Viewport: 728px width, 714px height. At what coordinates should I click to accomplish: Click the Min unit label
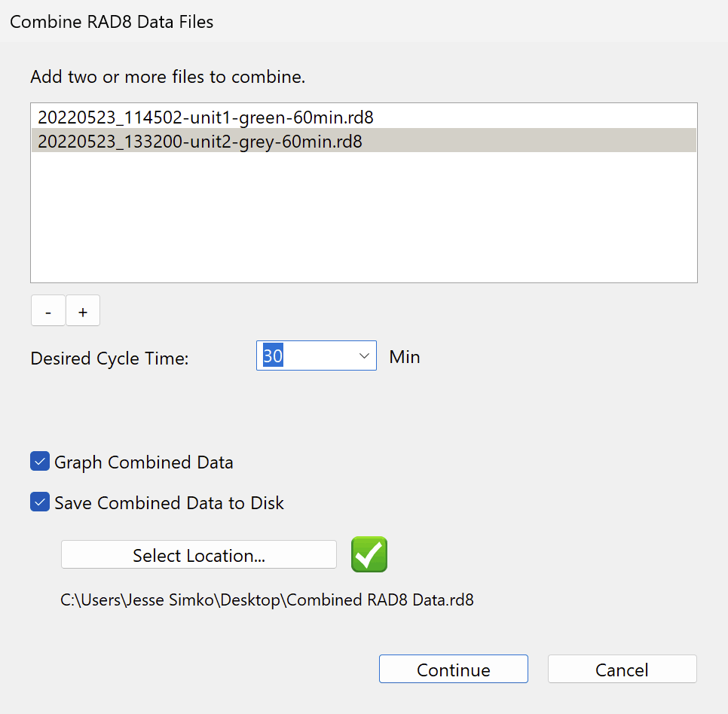405,357
